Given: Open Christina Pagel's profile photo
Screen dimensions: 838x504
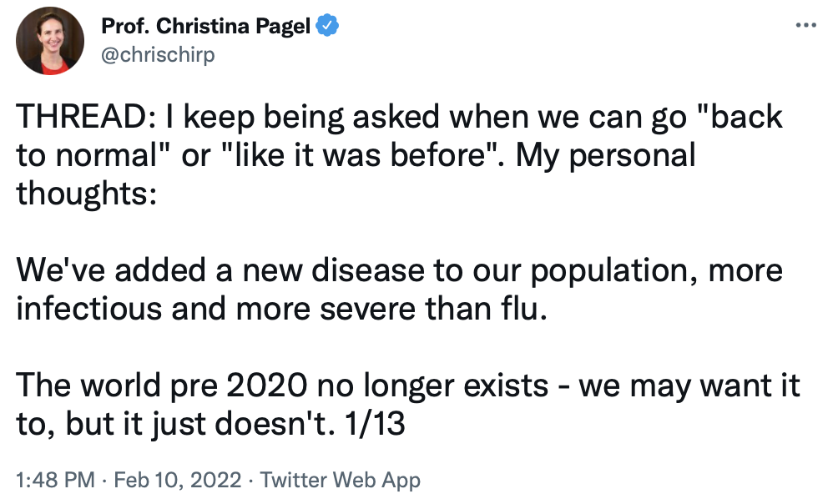Looking at the screenshot, I should (x=49, y=41).
